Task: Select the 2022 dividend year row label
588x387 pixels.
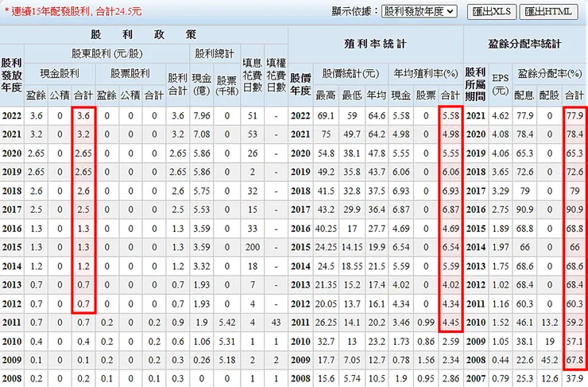Action: [12, 115]
